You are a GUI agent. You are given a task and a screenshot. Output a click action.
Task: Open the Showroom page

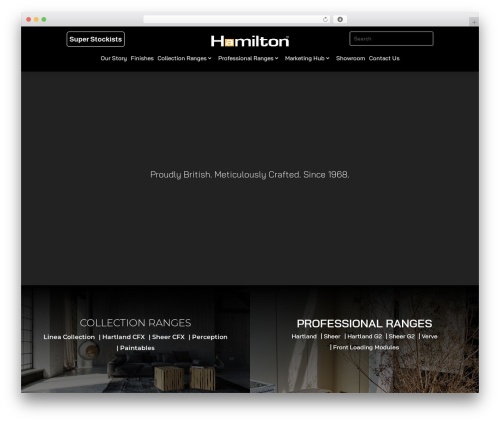[x=350, y=58]
